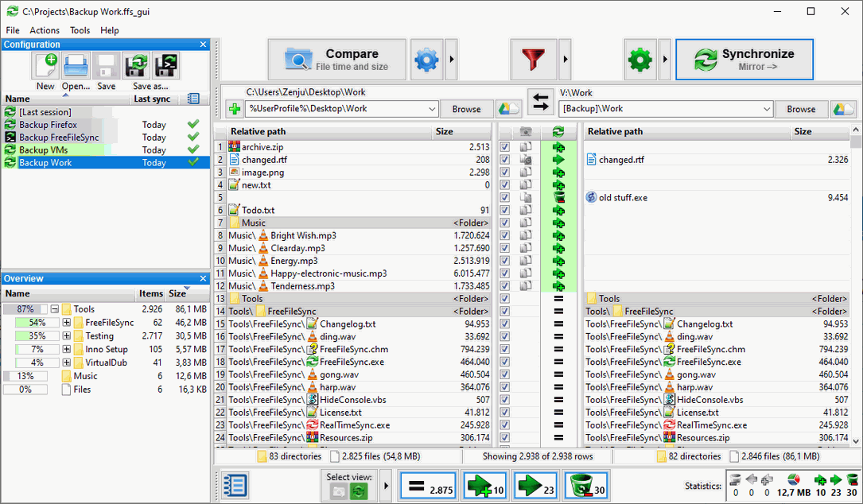863x504 pixels.
Task: Select cloud storage for left folder
Action: point(508,109)
